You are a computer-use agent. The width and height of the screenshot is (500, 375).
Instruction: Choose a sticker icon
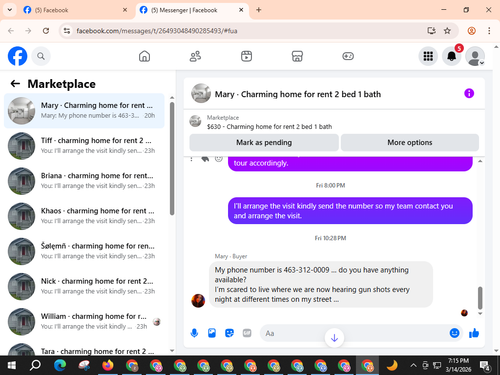(x=229, y=333)
